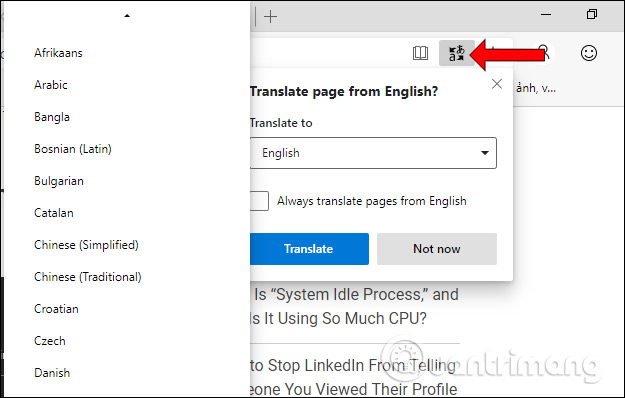The image size is (625, 398).
Task: Minimize the browser window
Action: [x=546, y=15]
